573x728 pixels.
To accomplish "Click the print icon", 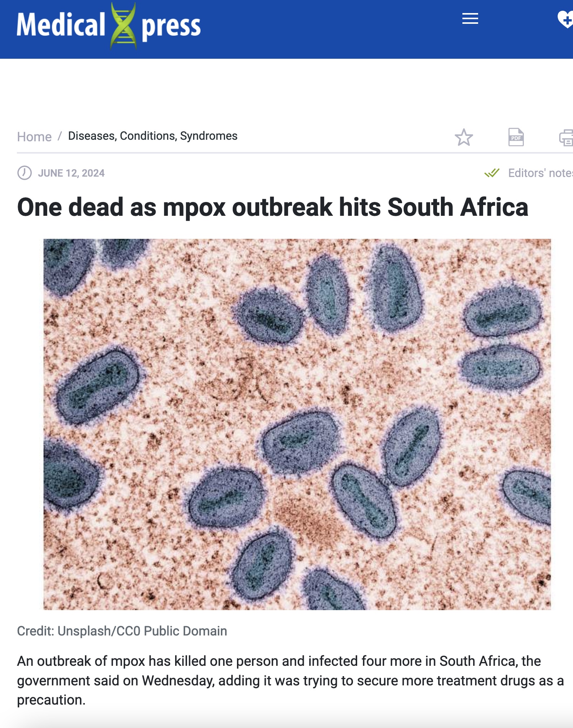I will coord(566,138).
